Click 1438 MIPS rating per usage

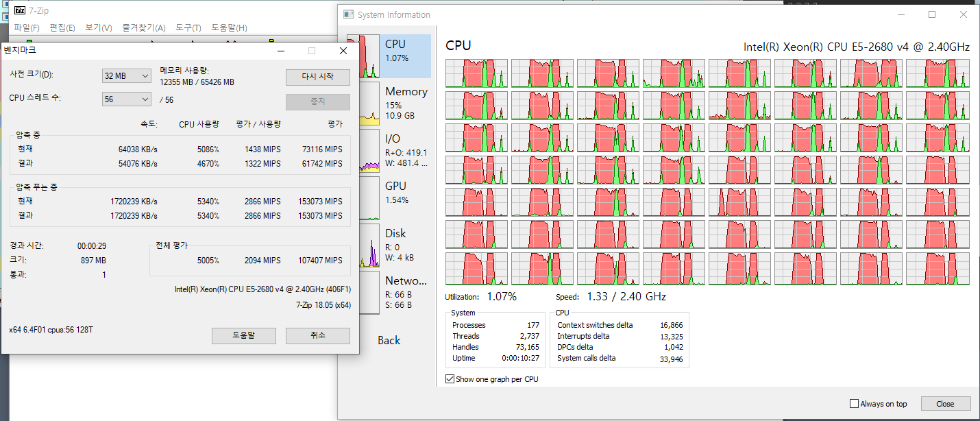(262, 149)
